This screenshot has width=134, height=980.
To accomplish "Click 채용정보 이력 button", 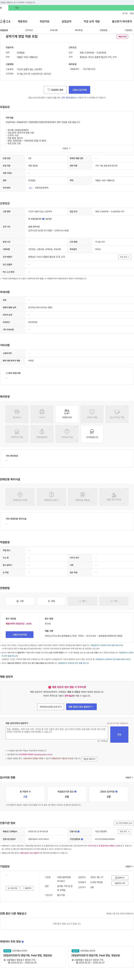I will click(x=120, y=883).
